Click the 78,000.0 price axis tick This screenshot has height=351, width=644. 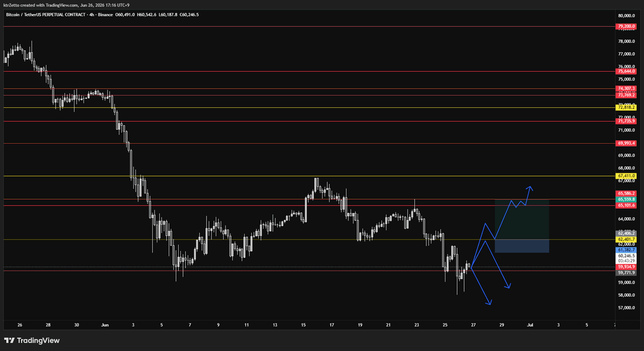pyautogui.click(x=627, y=41)
